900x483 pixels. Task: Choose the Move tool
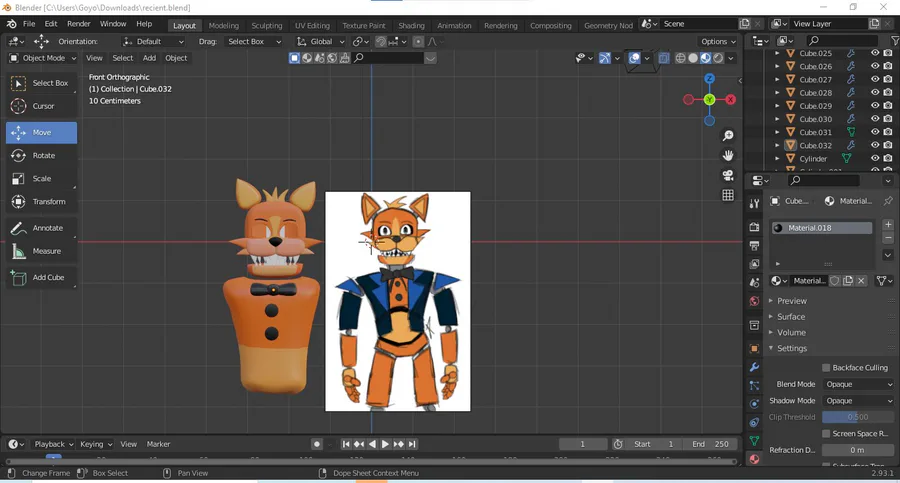41,133
